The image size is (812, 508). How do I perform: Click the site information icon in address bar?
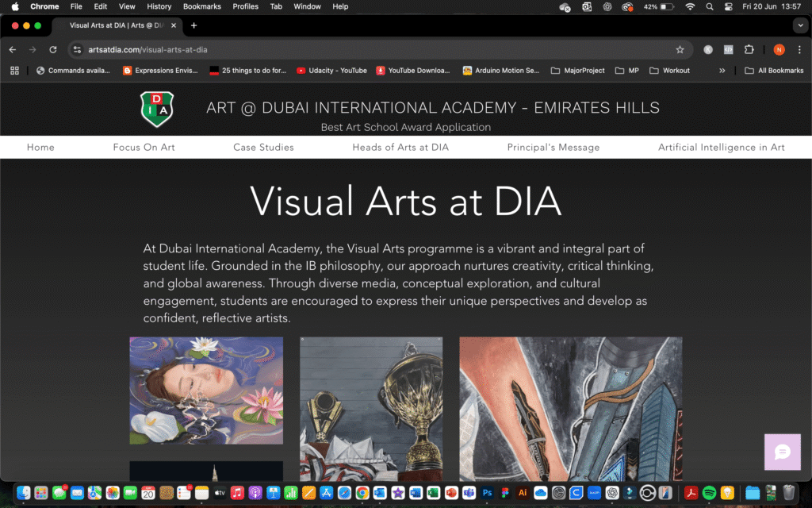[77, 49]
